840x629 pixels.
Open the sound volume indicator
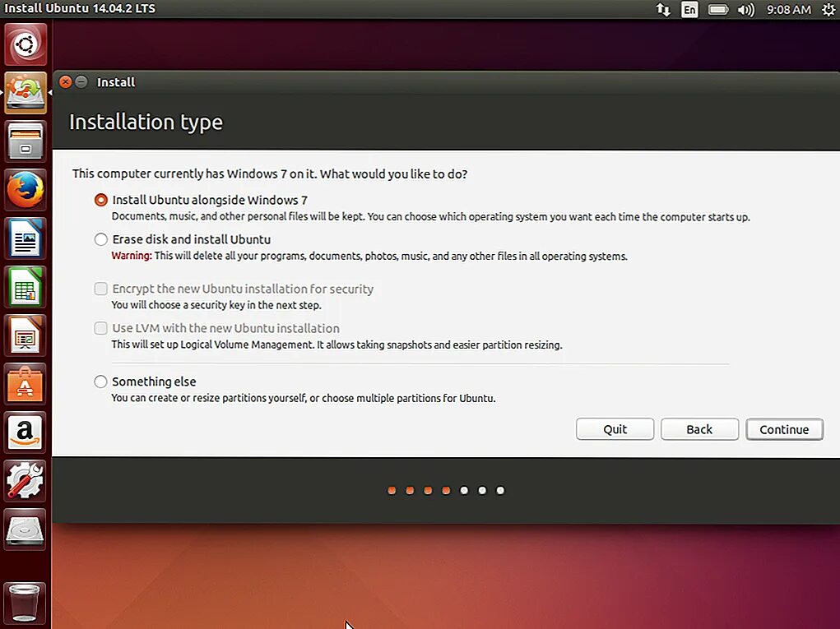point(745,10)
